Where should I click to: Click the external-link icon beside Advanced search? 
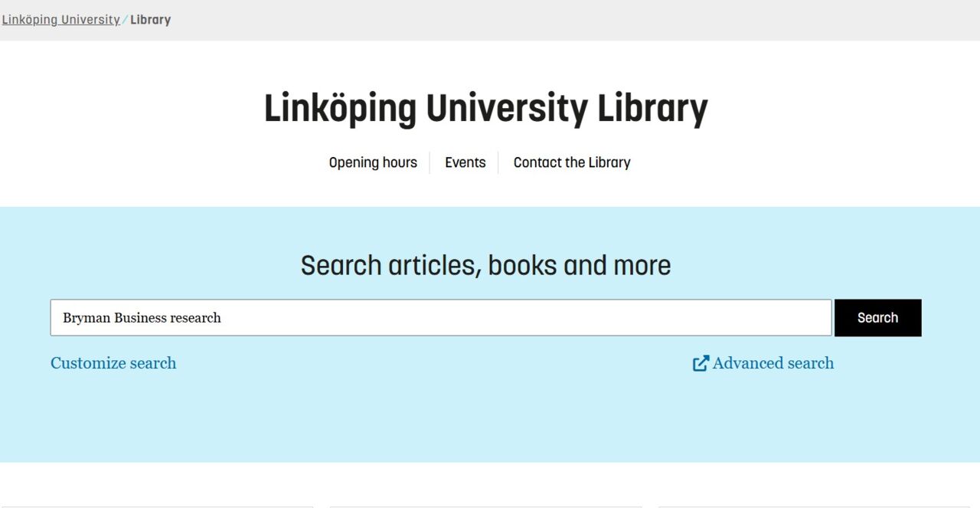click(x=701, y=363)
